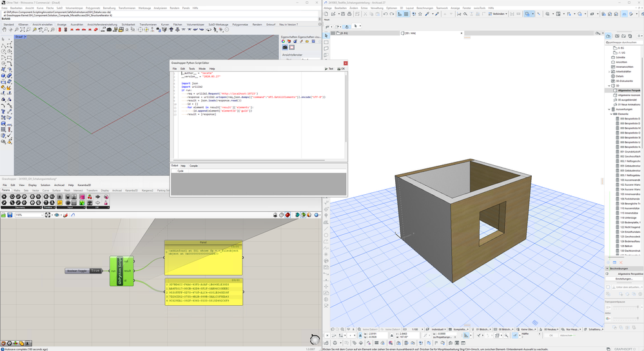644x351 pixels.
Task: Open the Teamwork menu in Archicad
Action: pyautogui.click(x=442, y=8)
